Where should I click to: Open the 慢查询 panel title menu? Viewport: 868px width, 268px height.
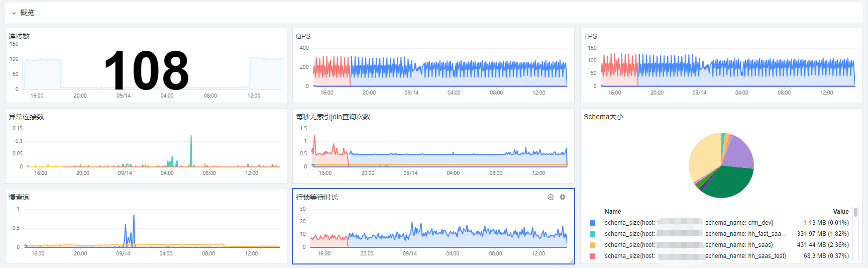[x=19, y=197]
